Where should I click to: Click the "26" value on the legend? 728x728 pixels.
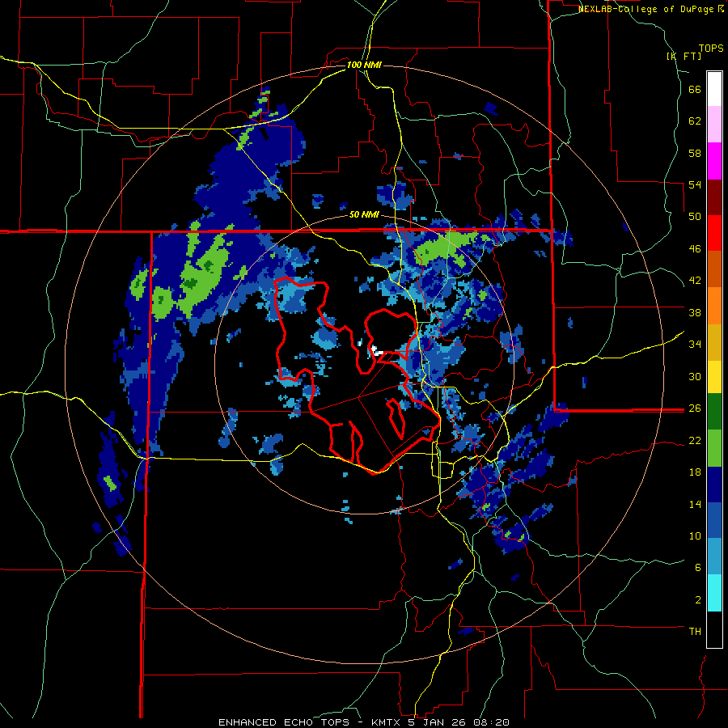695,408
